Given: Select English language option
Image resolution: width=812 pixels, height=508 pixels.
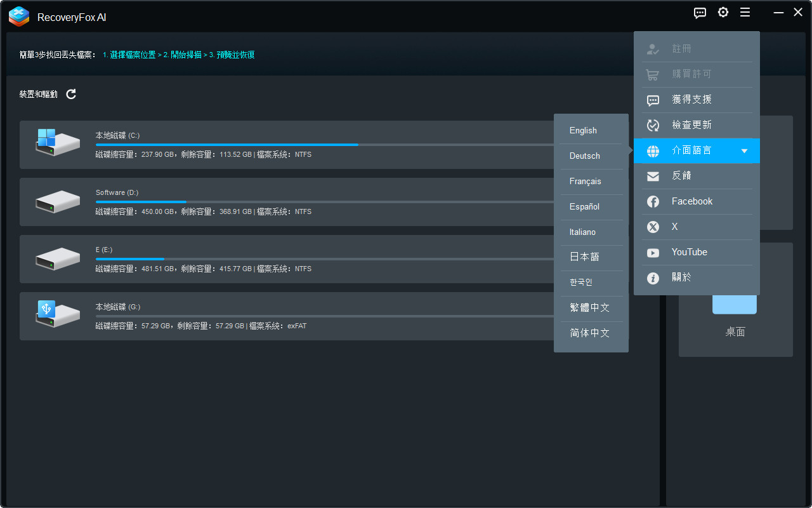Looking at the screenshot, I should tap(583, 130).
